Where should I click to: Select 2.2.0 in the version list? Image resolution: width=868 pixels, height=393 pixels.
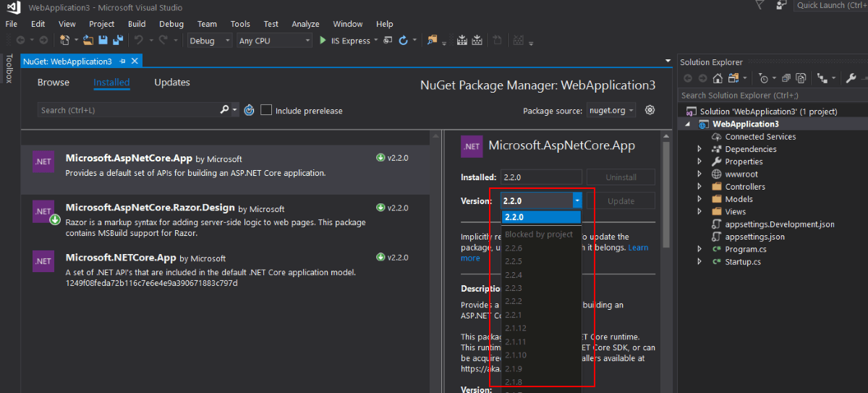[541, 217]
